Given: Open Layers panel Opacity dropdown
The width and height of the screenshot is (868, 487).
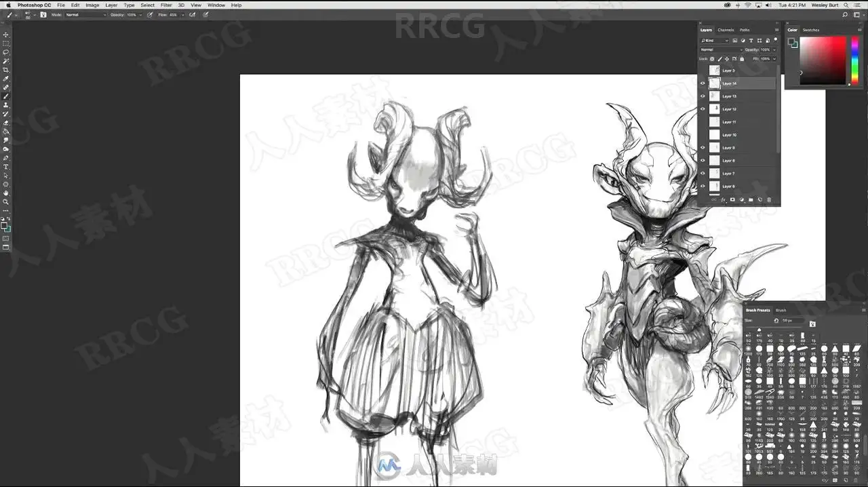Looking at the screenshot, I should pyautogui.click(x=774, y=50).
